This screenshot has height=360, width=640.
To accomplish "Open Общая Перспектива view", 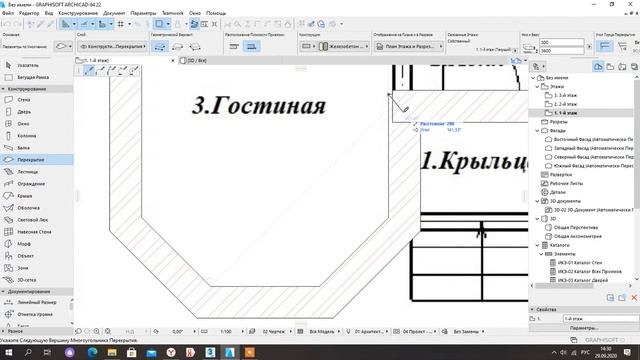I will (576, 227).
